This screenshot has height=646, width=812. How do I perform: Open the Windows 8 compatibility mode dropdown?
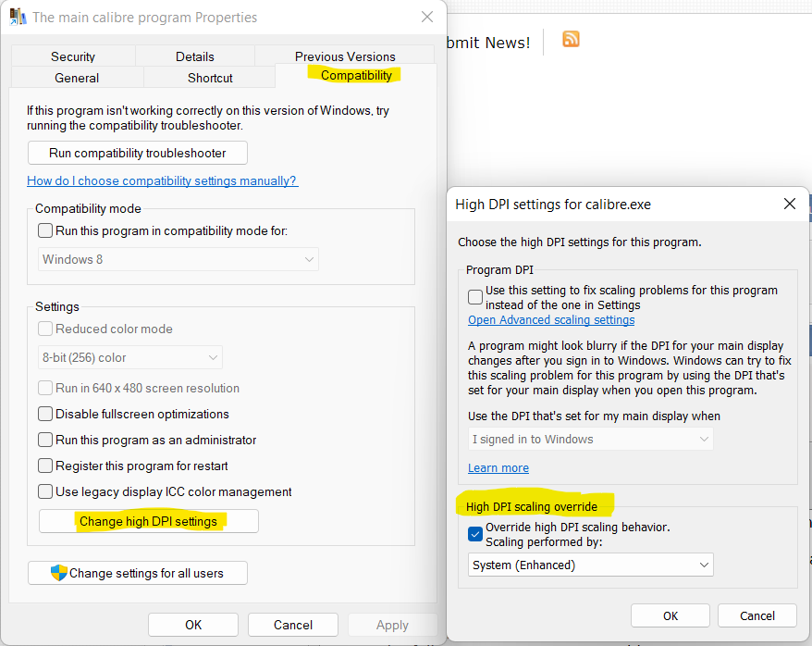pyautogui.click(x=178, y=259)
